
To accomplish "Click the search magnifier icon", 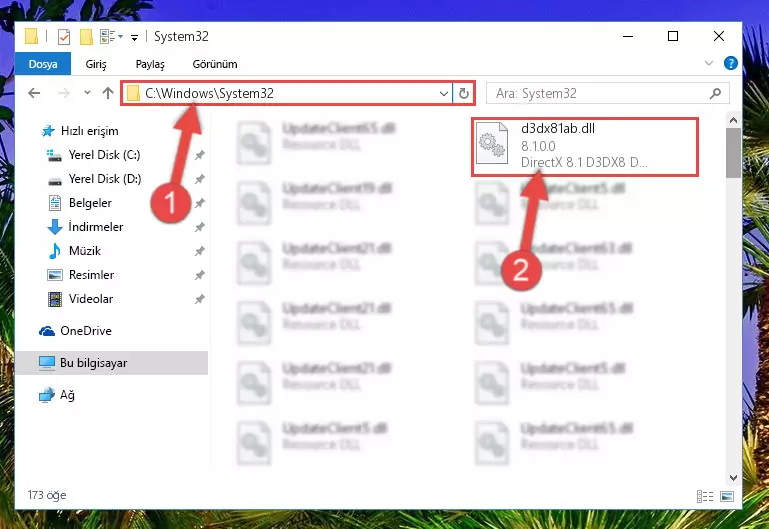I will coord(716,93).
